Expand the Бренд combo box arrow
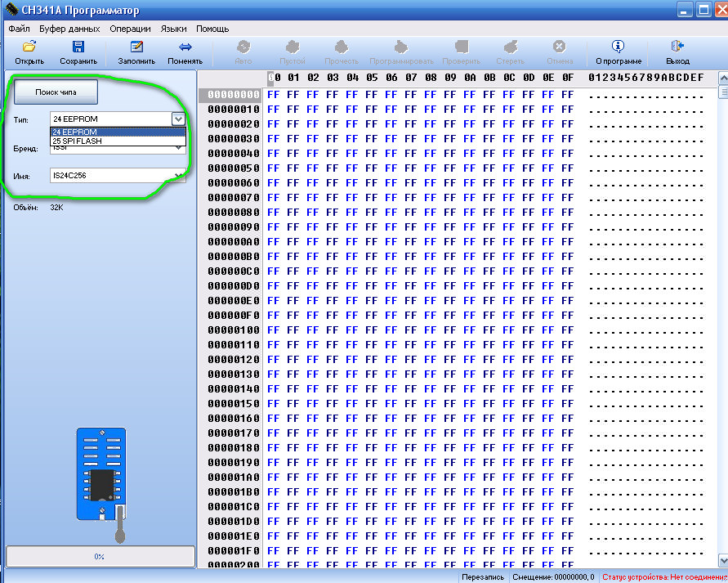 pyautogui.click(x=179, y=148)
